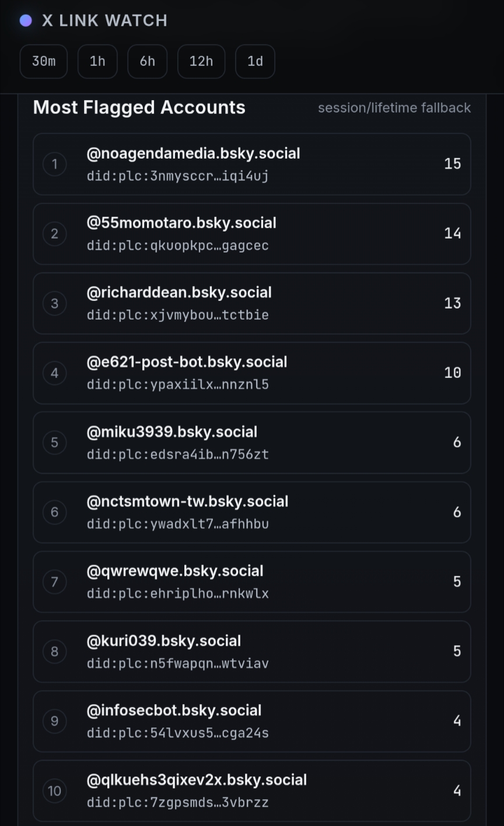Select the 30m time range
This screenshot has width=504, height=826.
[x=44, y=61]
